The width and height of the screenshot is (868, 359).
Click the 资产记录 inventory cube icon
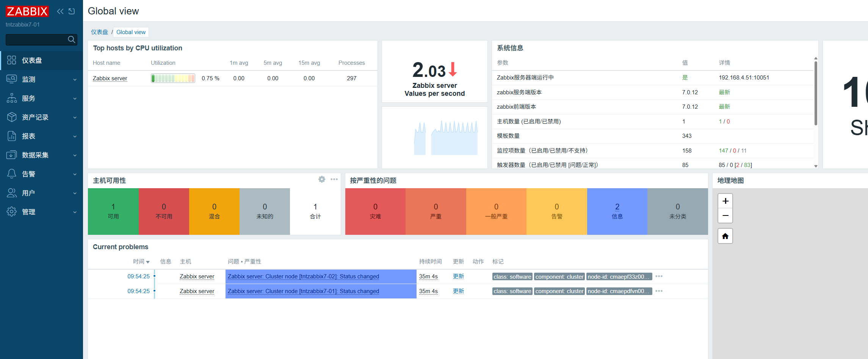(12, 117)
